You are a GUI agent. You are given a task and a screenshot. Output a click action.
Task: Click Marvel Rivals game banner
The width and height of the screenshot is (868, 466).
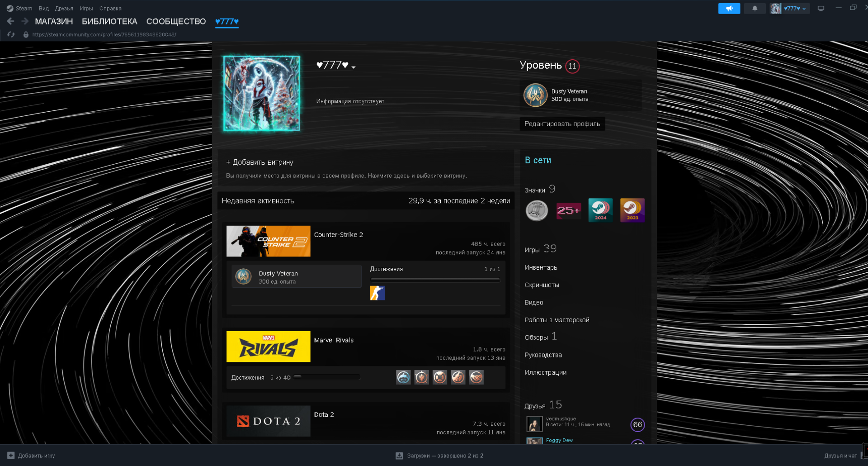268,347
